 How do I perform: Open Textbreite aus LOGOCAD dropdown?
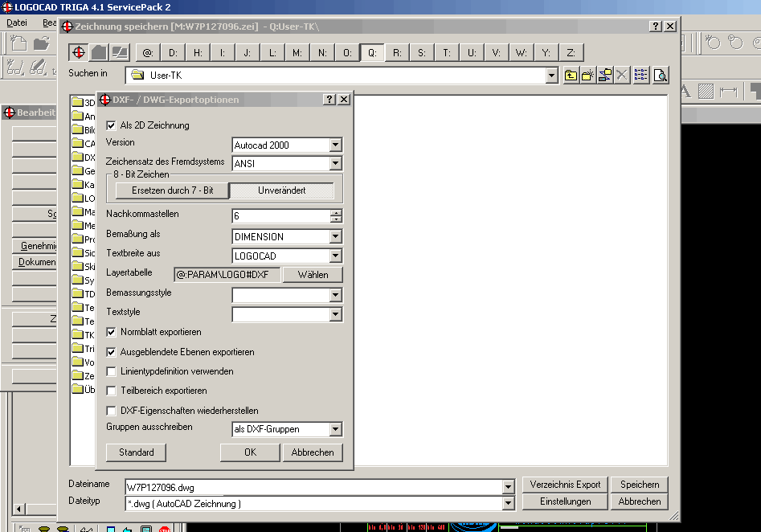coord(335,256)
